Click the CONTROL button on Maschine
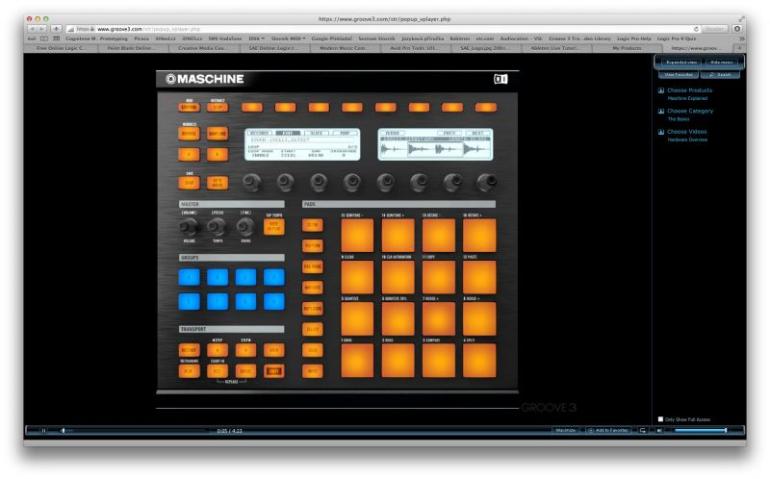The height and width of the screenshot is (479, 770). [189, 107]
